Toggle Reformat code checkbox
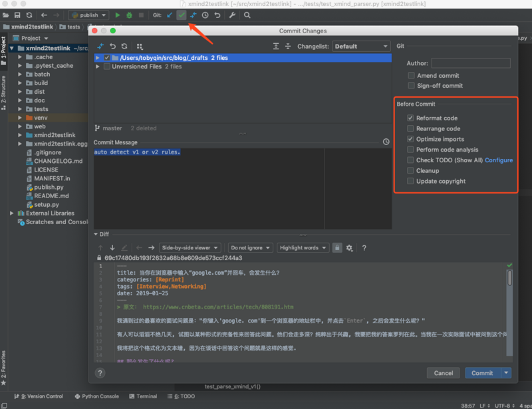Viewport: 532px width, 409px height. [410, 118]
